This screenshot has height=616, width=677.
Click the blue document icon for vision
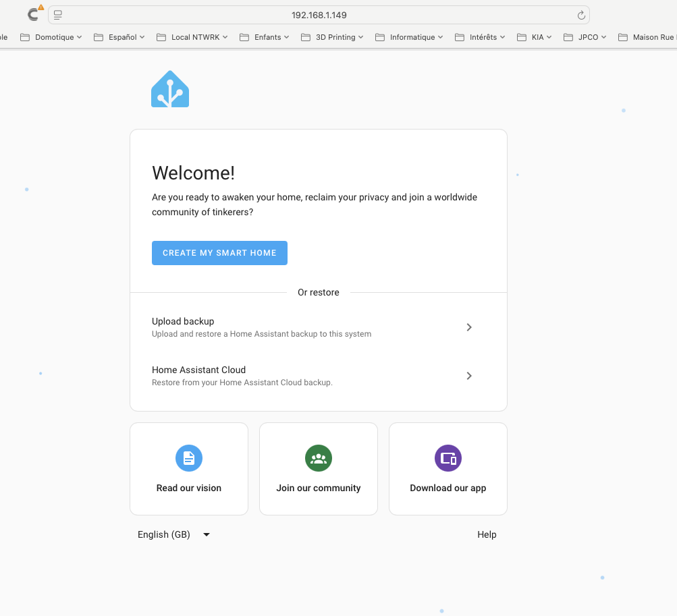[189, 459]
